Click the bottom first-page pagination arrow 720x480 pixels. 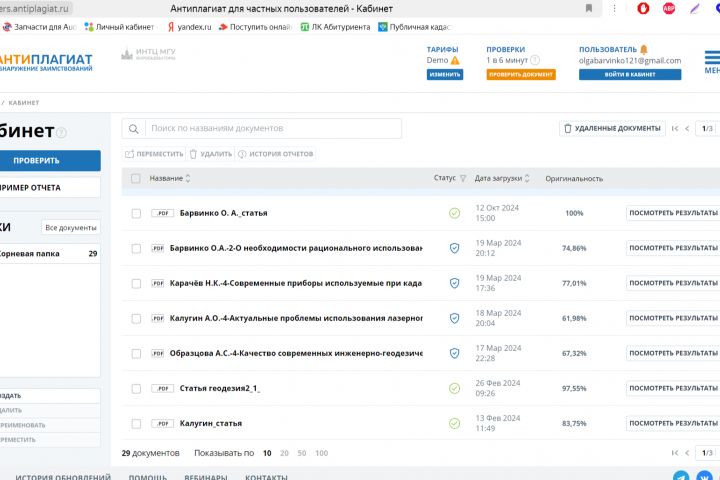click(675, 453)
